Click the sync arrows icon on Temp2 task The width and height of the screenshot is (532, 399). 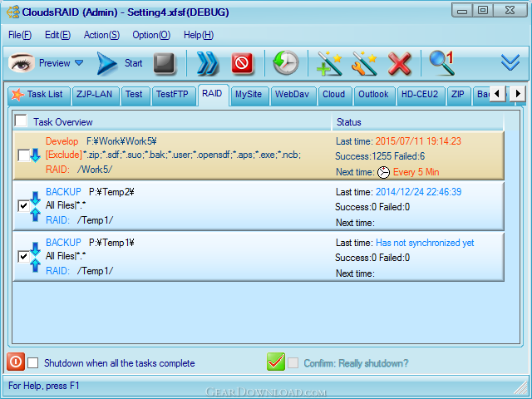35,206
